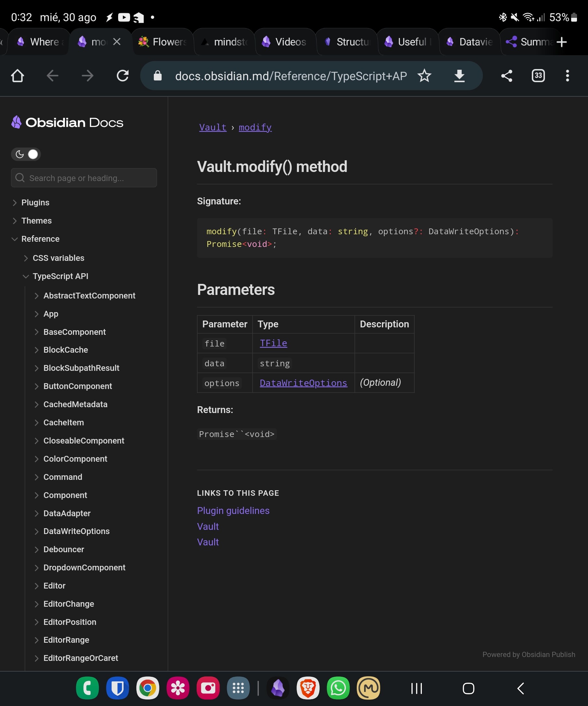Open EditorRangeOrCaret in sidebar
Image resolution: width=588 pixels, height=706 pixels.
(x=81, y=658)
